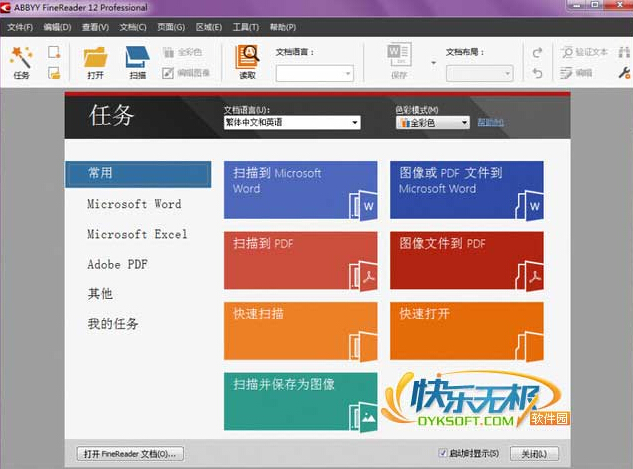Viewport: 633px width, 469px height.
Task: Open the toolbar 文档语言 combo box
Action: tap(314, 73)
